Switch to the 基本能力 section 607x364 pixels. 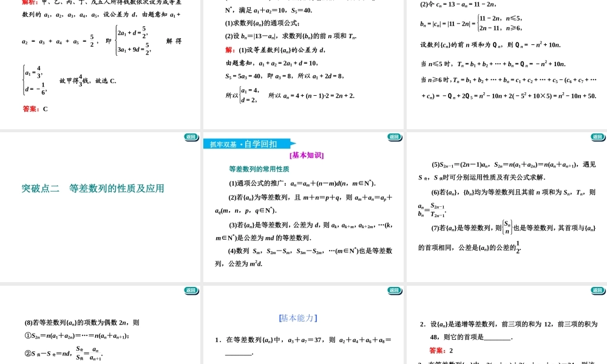point(297,318)
